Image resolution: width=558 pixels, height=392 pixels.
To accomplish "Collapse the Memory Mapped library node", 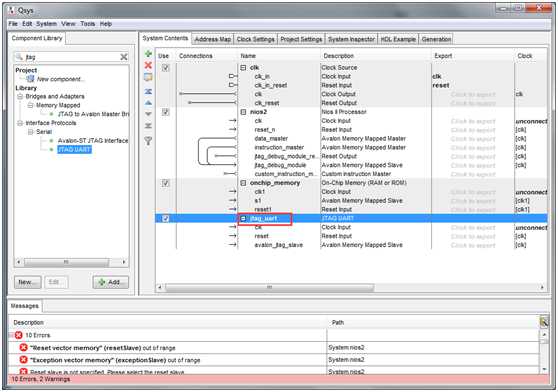I will 30,105.
